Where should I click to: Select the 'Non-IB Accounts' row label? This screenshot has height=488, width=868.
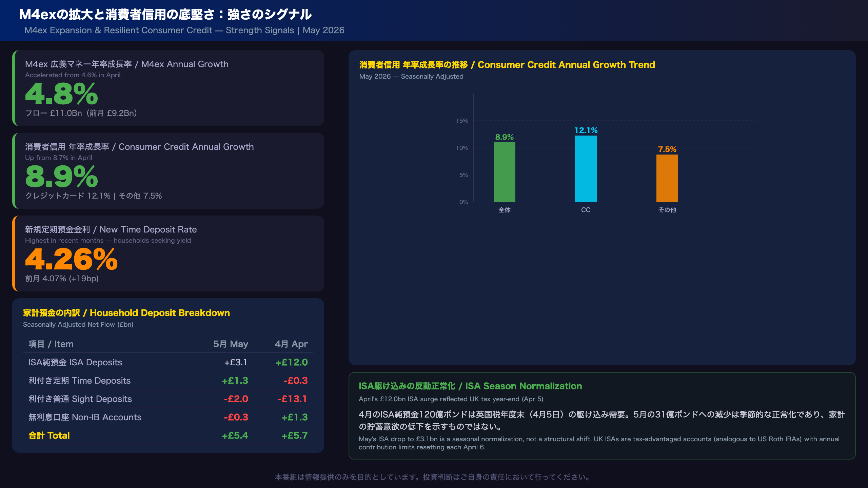(x=85, y=417)
